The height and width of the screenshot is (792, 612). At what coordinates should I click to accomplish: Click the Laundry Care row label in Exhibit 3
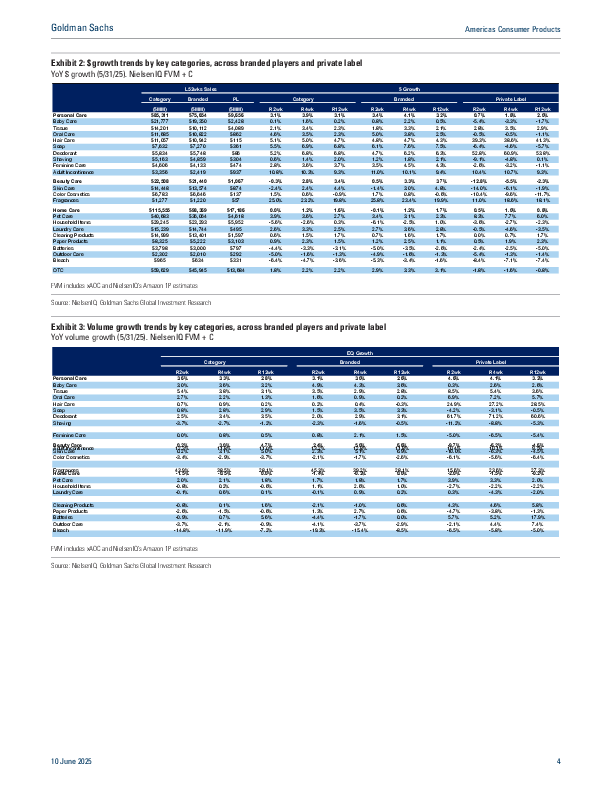(68, 492)
